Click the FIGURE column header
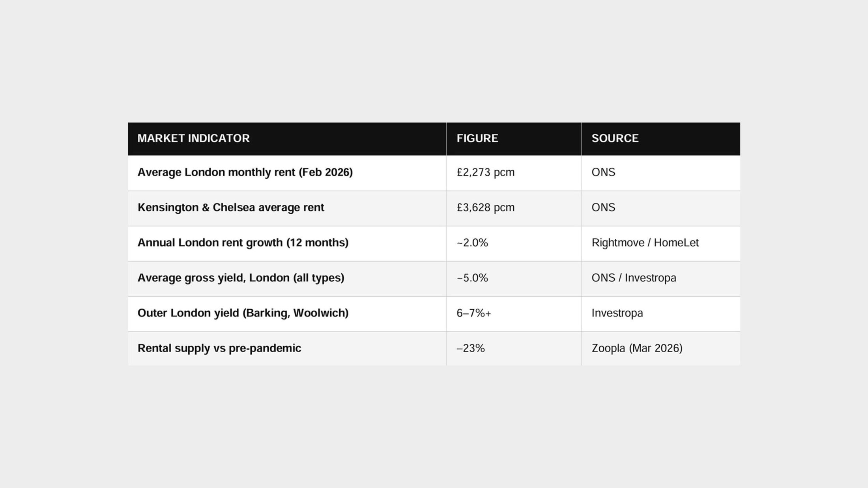This screenshot has height=488, width=868. point(477,138)
